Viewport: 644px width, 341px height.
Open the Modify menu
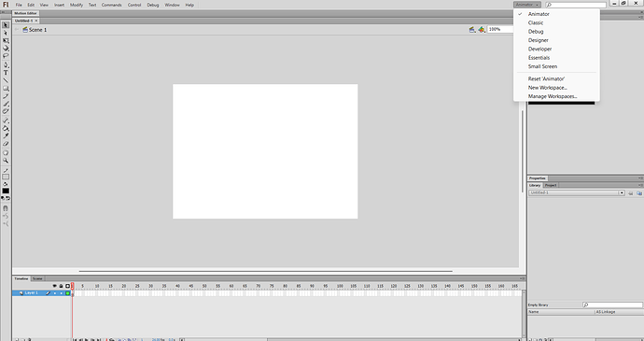(x=77, y=5)
